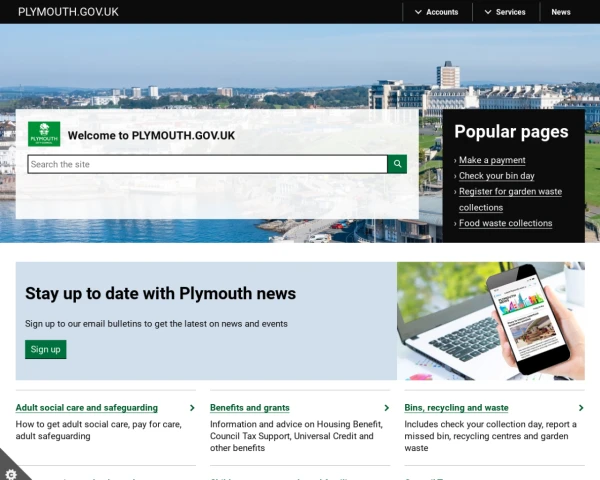Click the PLYMOUTH.GOV.UK header title
600x480 pixels.
(x=68, y=12)
